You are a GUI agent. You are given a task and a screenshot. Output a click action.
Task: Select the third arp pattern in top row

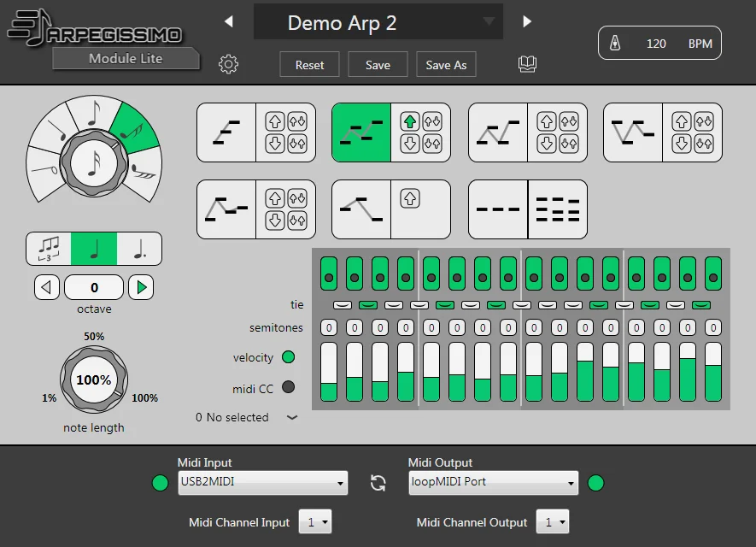498,132
